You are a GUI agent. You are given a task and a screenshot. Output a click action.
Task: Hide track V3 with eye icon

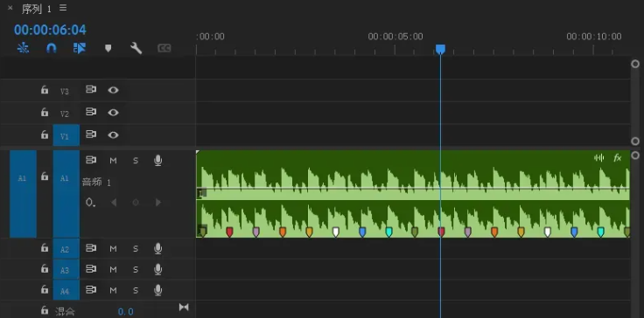point(113,90)
